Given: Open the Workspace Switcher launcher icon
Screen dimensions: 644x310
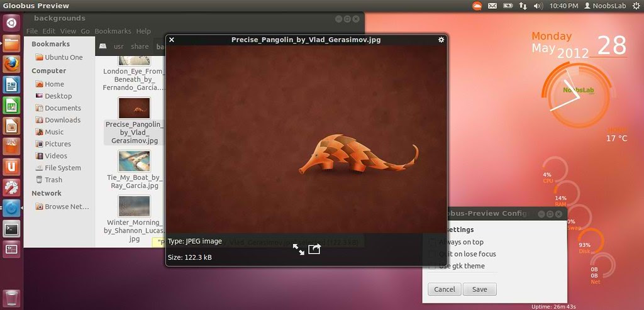Looking at the screenshot, I should tap(11, 249).
